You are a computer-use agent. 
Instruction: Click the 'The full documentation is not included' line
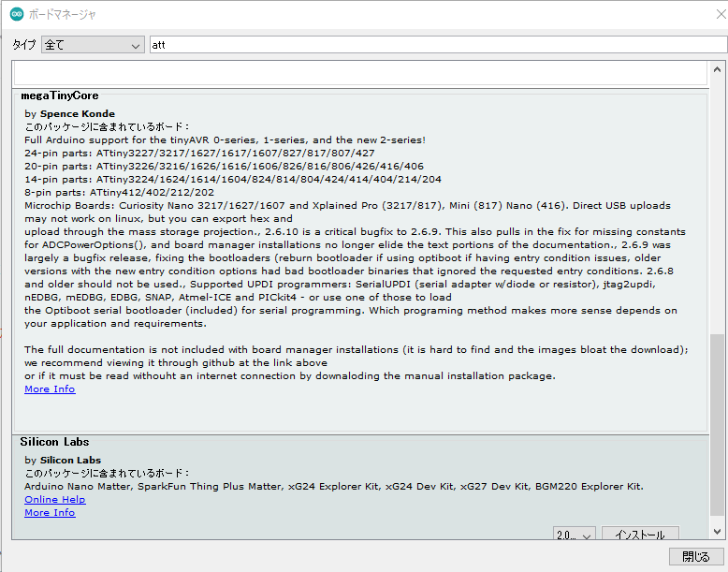pos(357,349)
